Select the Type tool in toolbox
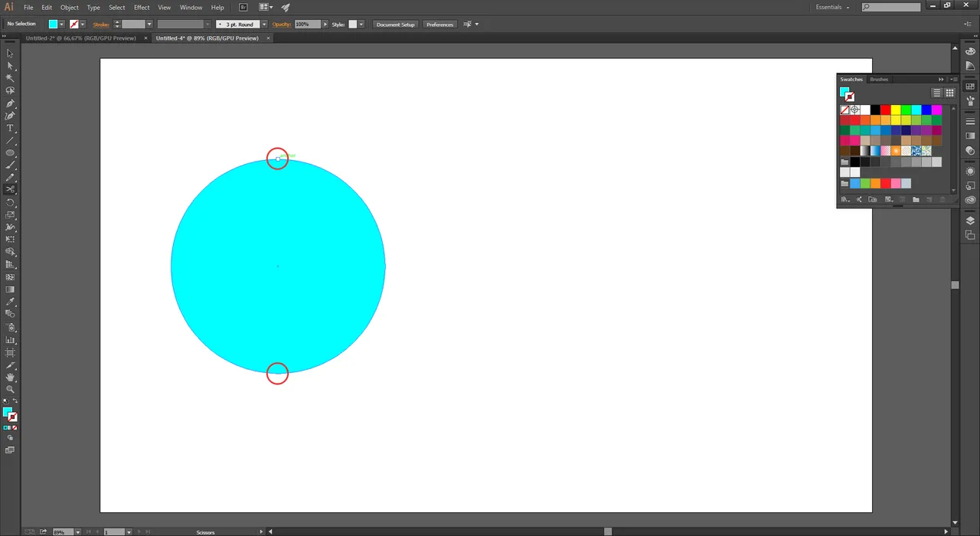980x536 pixels. (x=10, y=128)
